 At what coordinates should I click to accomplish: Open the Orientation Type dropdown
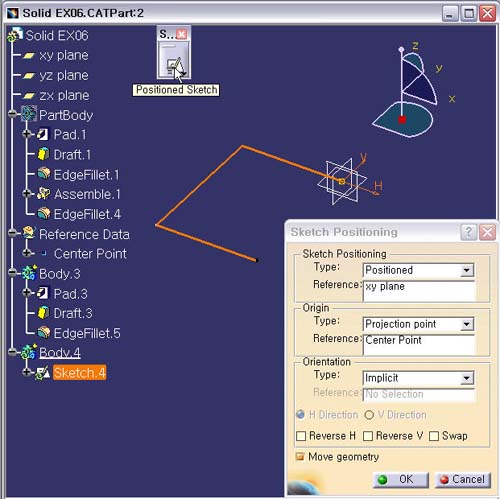[x=418, y=378]
